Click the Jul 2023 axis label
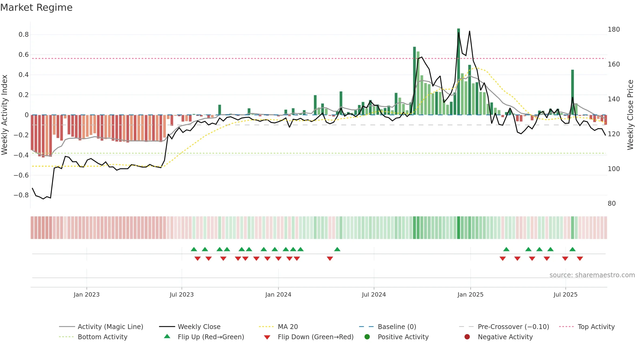Screen dimensions: 644x362 pyautogui.click(x=182, y=295)
